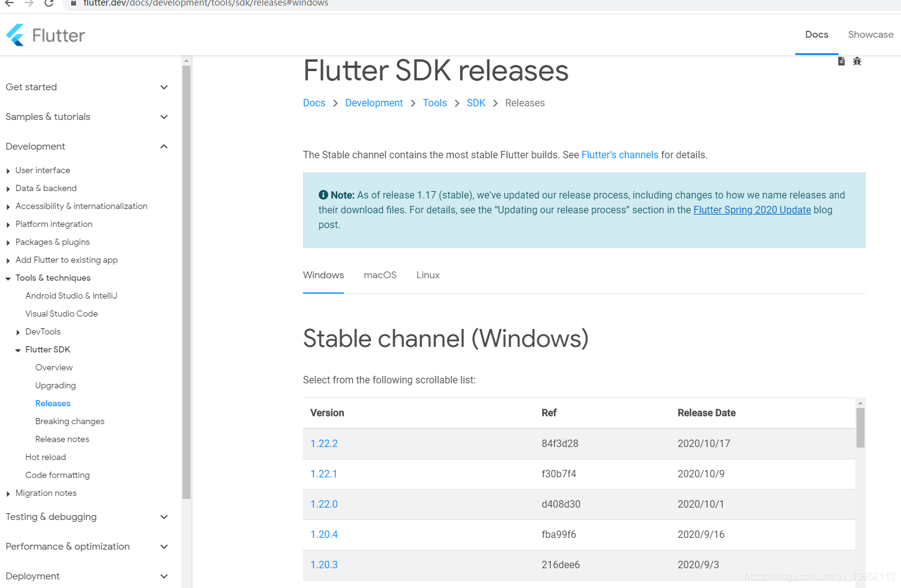The width and height of the screenshot is (901, 588).
Task: Switch to the Linux tab
Action: [428, 275]
